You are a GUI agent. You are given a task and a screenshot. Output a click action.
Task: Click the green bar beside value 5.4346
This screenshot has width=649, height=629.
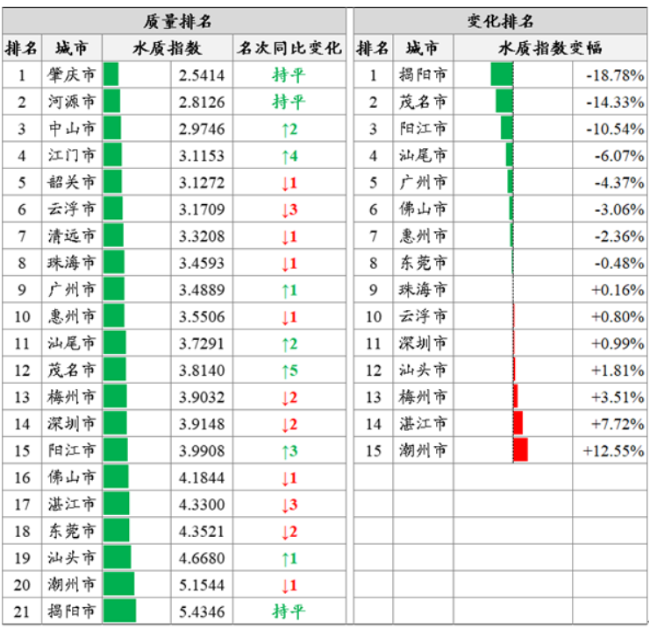[x=119, y=611]
